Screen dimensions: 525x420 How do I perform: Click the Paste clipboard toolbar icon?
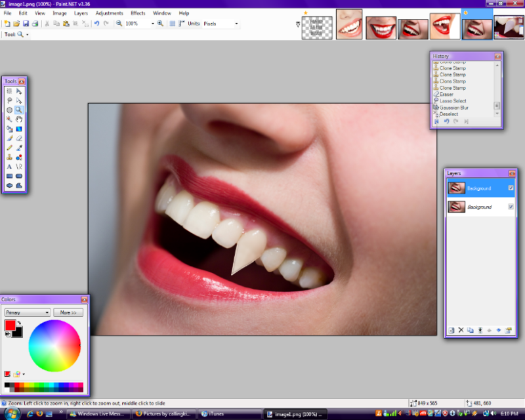[x=66, y=24]
